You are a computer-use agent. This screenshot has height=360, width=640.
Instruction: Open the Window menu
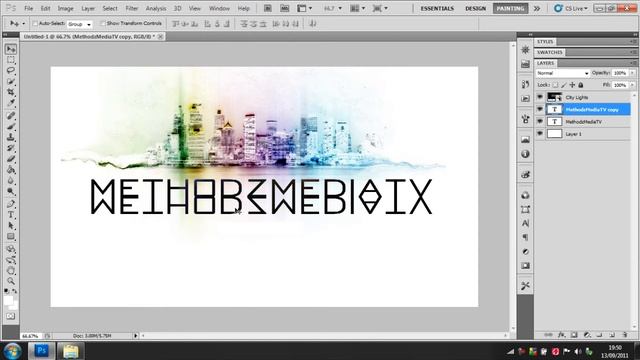219,8
